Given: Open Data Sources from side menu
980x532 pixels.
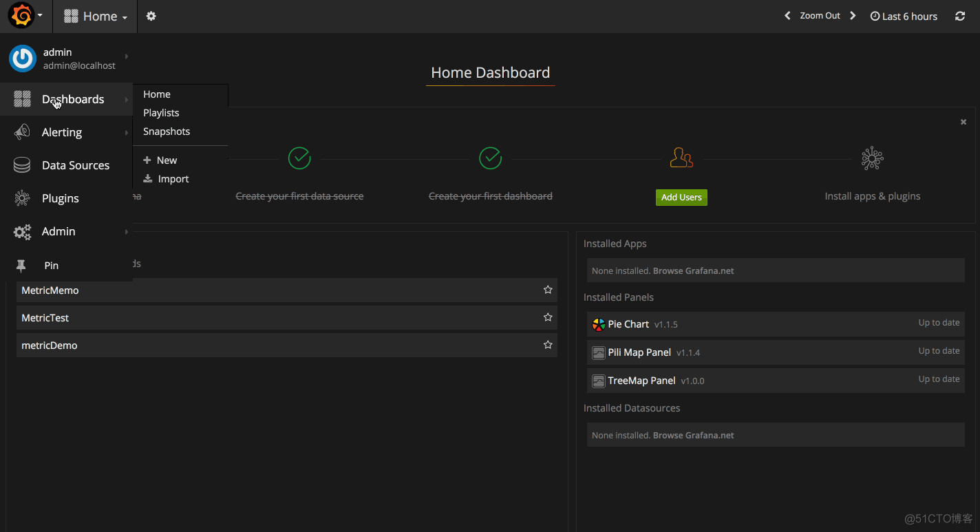Looking at the screenshot, I should (76, 165).
